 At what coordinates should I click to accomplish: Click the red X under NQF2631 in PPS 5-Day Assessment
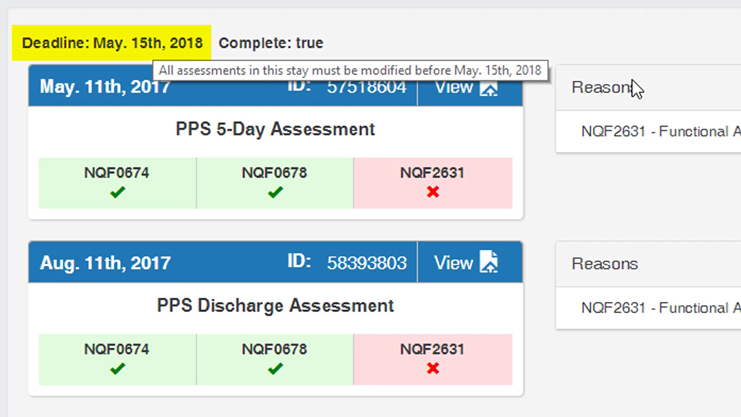click(432, 192)
